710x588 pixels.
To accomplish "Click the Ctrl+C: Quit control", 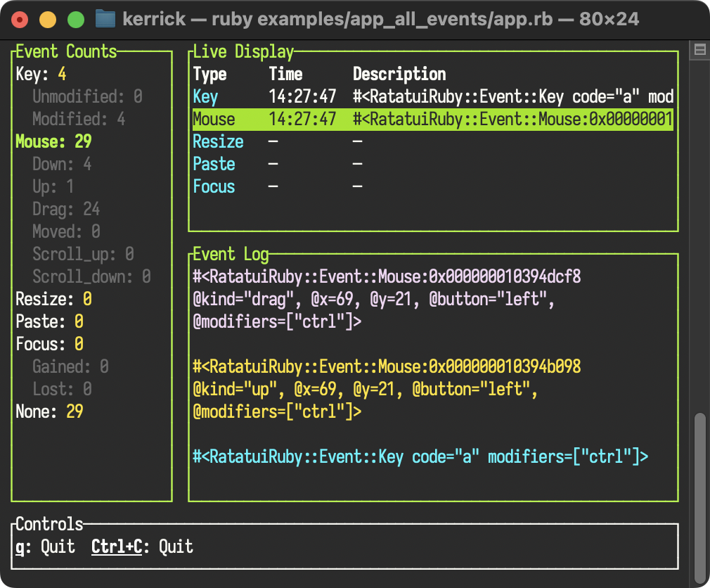I will 142,547.
